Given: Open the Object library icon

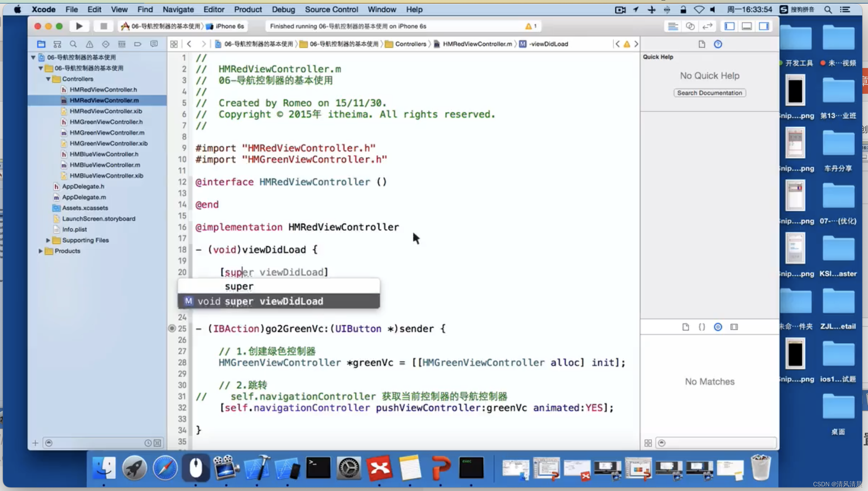Looking at the screenshot, I should tap(718, 327).
